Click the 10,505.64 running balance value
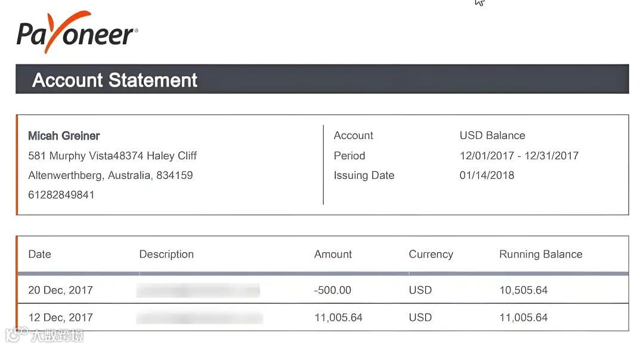 click(x=524, y=290)
